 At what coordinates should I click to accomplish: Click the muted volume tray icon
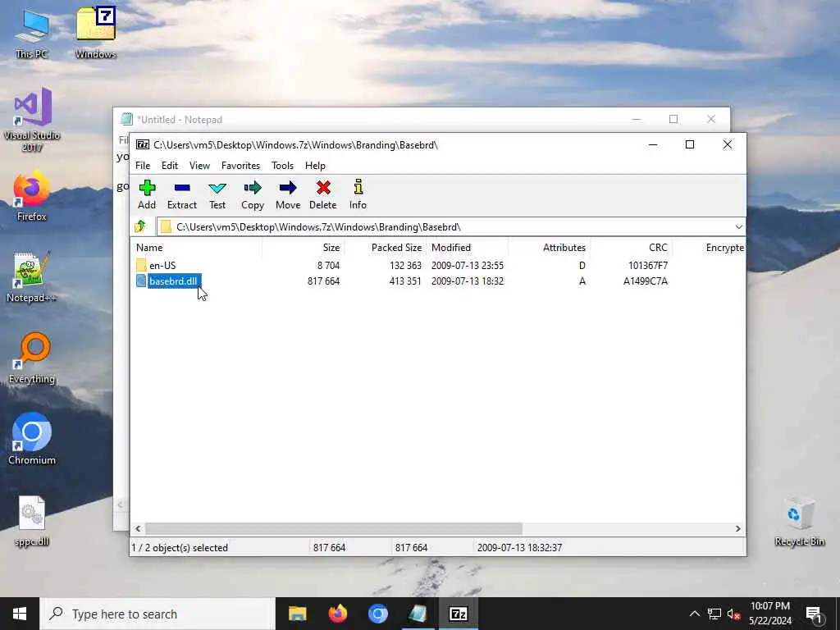[734, 614]
